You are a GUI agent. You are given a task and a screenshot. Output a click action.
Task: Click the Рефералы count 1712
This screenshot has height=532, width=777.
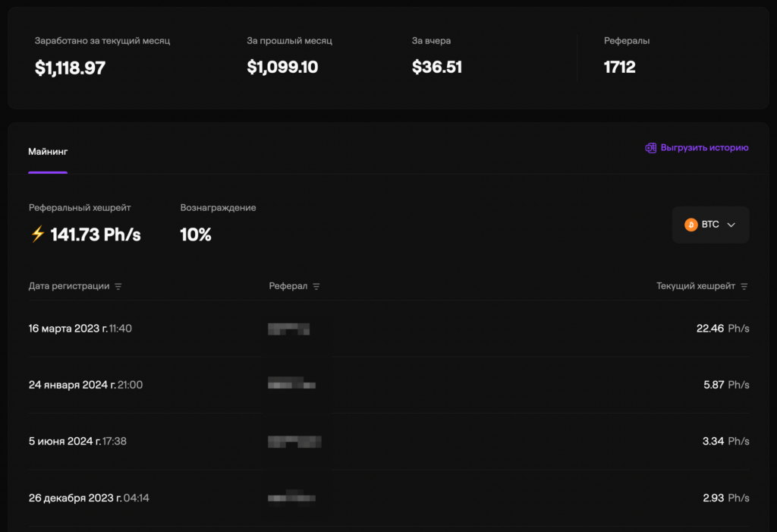[619, 67]
